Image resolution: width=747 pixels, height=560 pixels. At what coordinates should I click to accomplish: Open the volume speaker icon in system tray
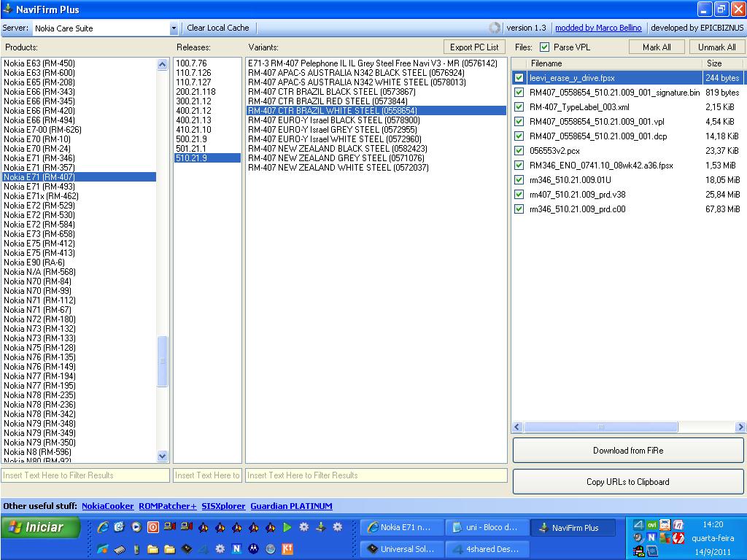(x=638, y=538)
